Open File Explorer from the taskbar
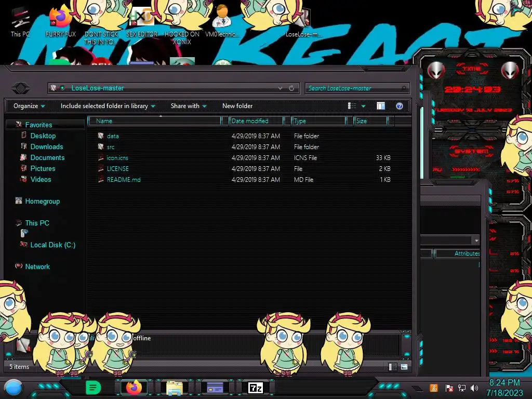 (175, 388)
